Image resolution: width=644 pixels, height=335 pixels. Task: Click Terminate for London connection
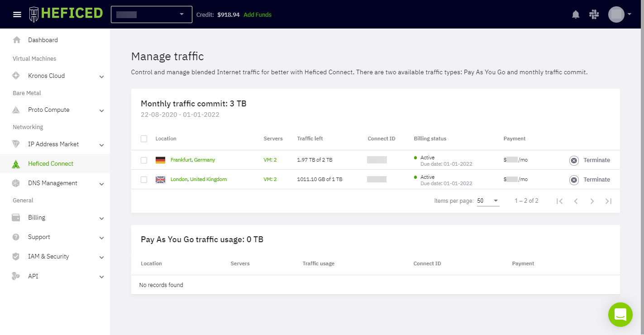(x=596, y=180)
